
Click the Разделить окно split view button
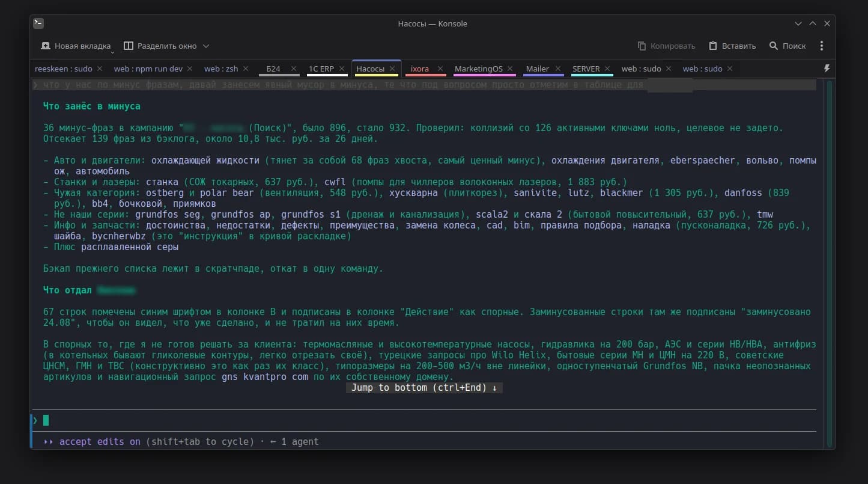[x=160, y=46]
